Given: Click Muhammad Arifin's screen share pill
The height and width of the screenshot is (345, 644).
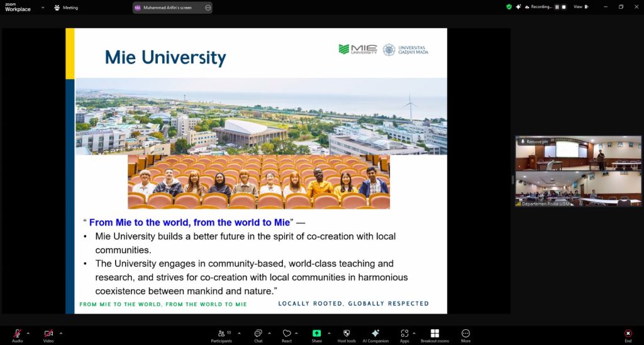Looking at the screenshot, I should (x=172, y=8).
